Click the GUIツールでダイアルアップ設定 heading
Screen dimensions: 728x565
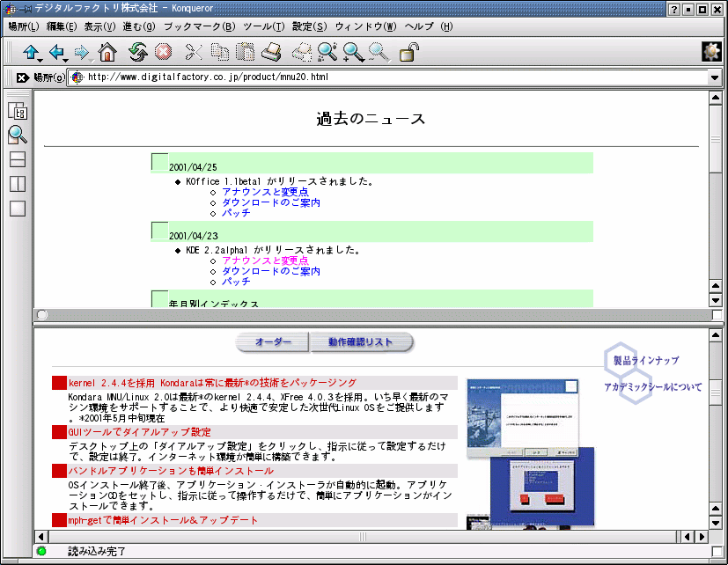coord(139,432)
